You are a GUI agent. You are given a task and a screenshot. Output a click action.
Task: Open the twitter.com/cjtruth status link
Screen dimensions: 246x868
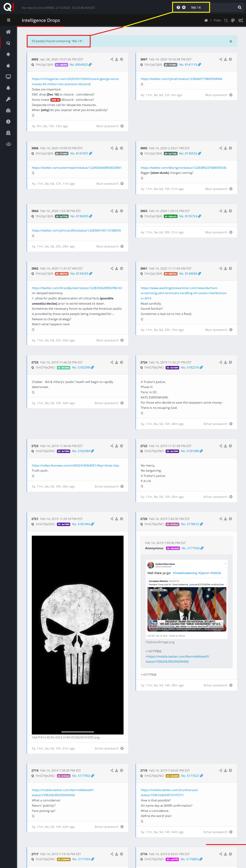tap(181, 79)
